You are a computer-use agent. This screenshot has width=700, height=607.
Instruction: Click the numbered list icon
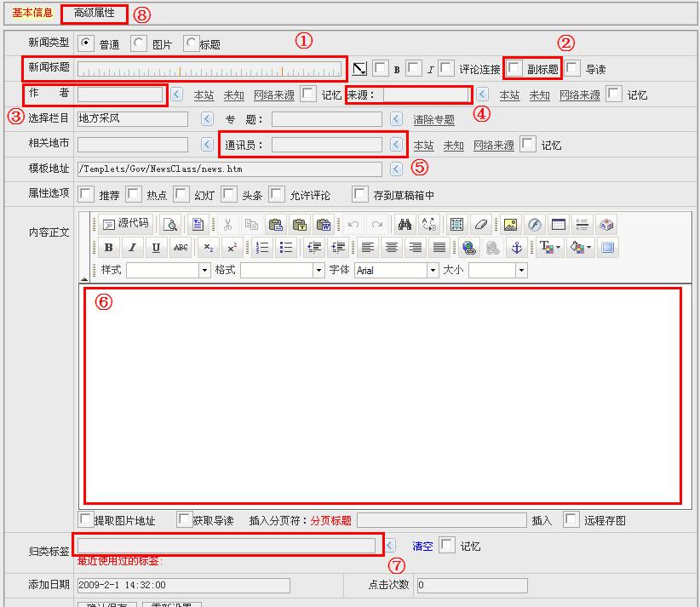[262, 248]
